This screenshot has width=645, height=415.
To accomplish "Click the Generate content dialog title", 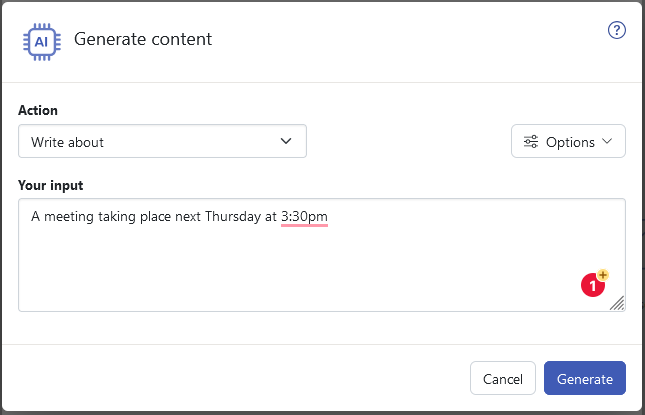I will tap(143, 39).
